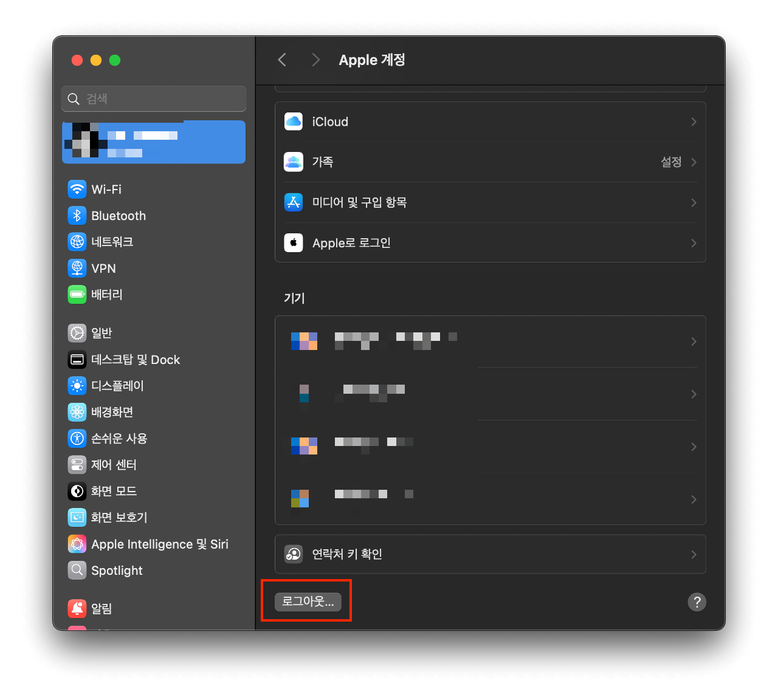The height and width of the screenshot is (700, 778).
Task: Click the 검색 search field
Action: 154,98
